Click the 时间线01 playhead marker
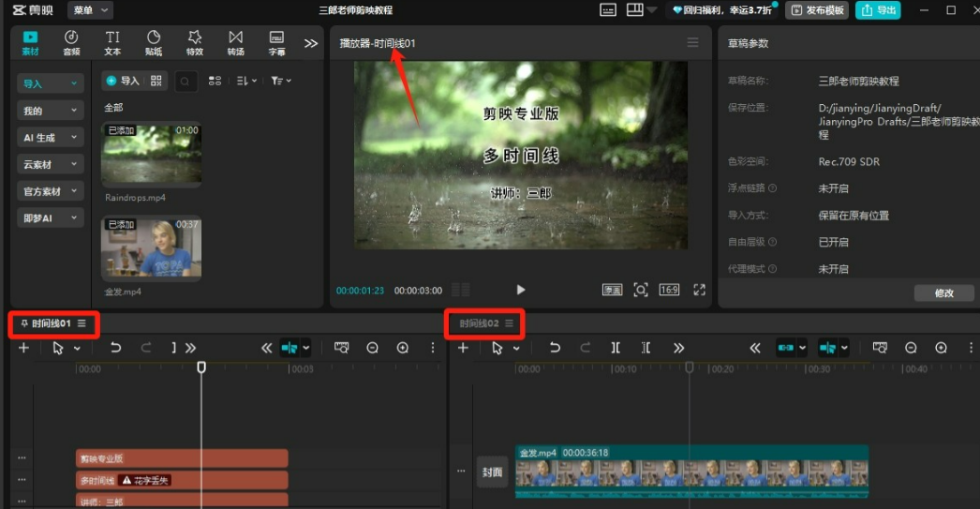 pyautogui.click(x=201, y=367)
